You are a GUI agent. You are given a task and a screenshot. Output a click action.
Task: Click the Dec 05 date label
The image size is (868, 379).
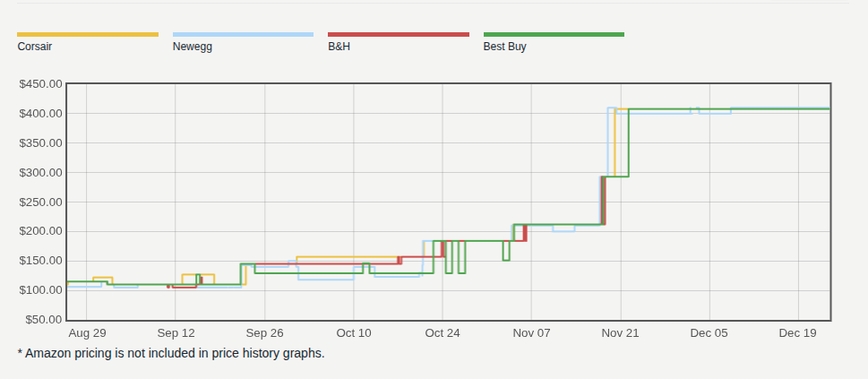(709, 333)
